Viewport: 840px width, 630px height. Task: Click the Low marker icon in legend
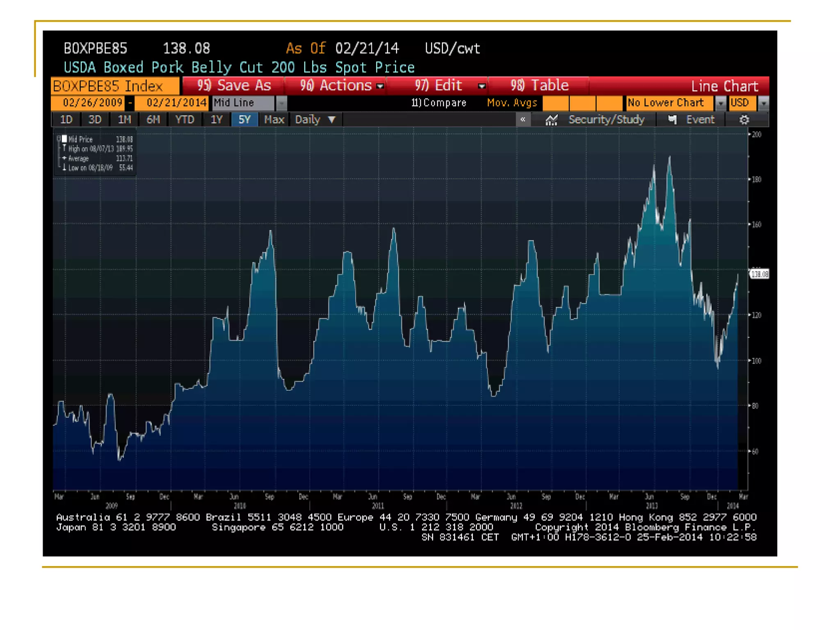pos(64,167)
